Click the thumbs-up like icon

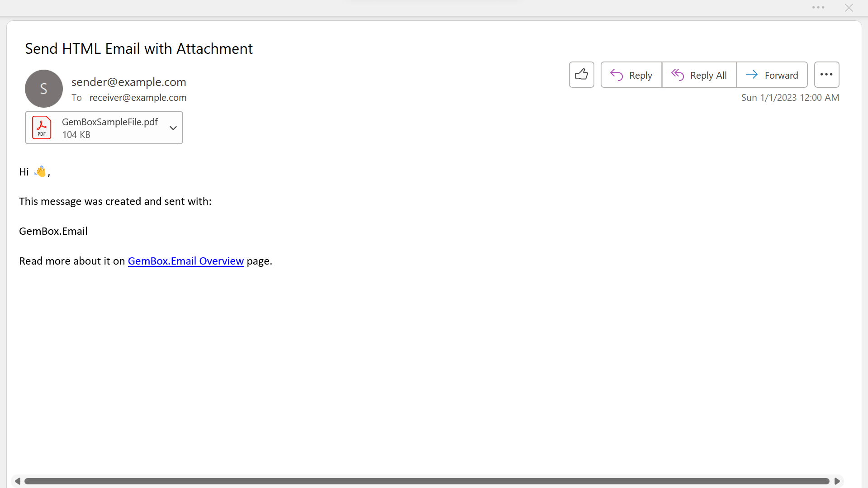pos(581,75)
